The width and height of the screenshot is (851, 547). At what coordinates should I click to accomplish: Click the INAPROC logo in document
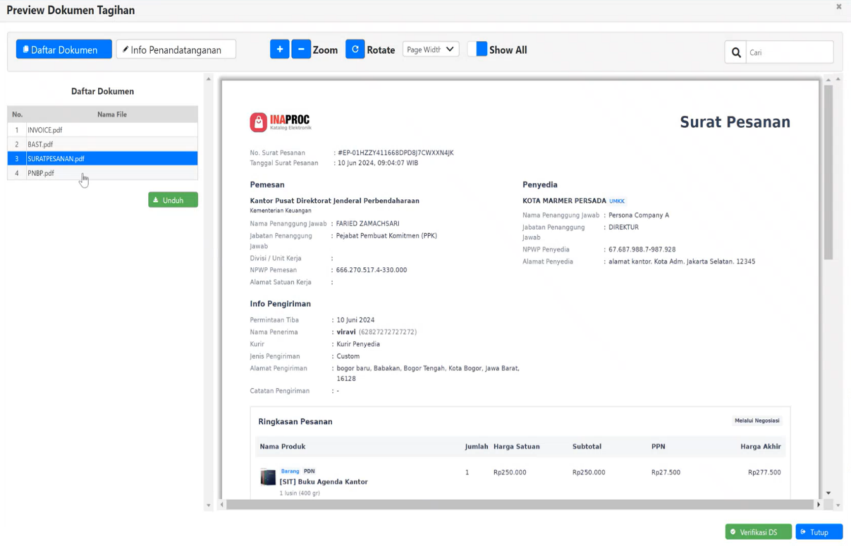(x=282, y=123)
